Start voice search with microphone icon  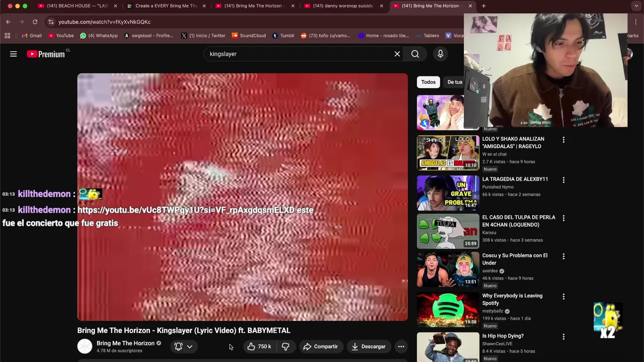click(440, 54)
